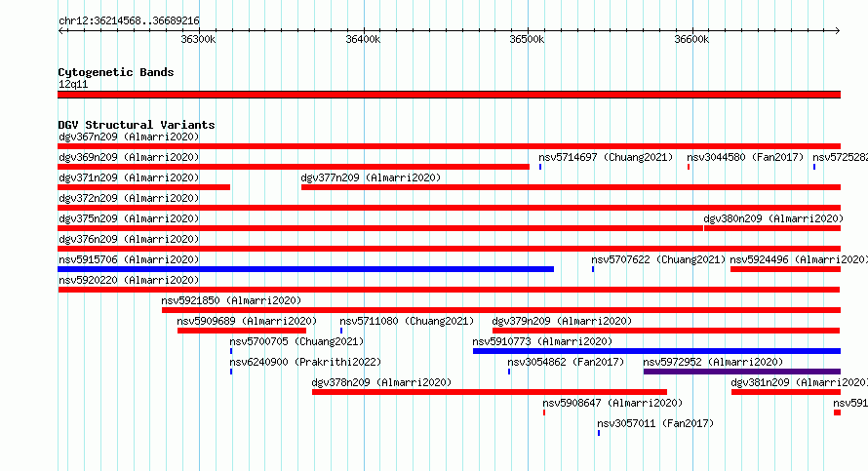Click nsv5700705 (Chuang2021) label
Viewport: 868px width, 471px height.
(x=296, y=341)
